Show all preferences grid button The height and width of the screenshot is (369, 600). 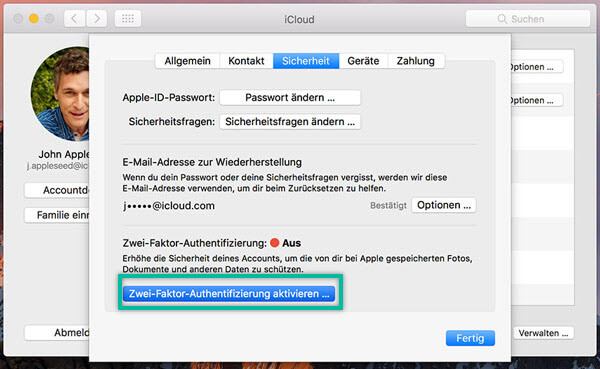[x=128, y=18]
